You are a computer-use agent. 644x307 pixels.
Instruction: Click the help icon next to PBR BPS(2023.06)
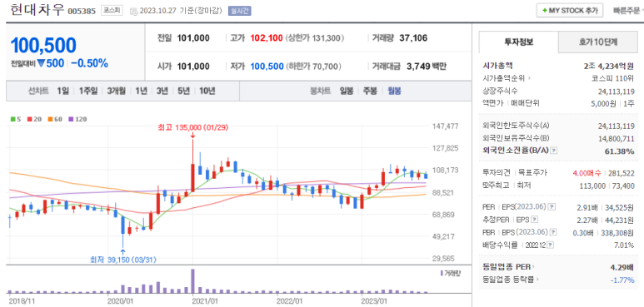pos(553,232)
